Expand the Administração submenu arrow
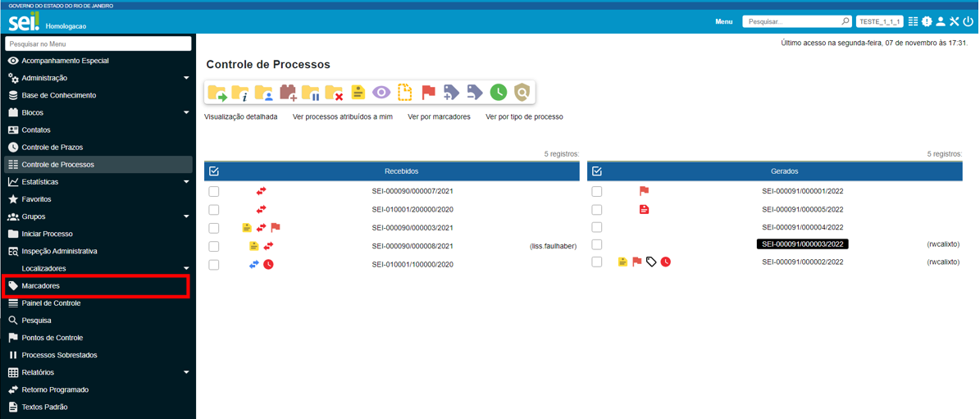The height and width of the screenshot is (419, 980). coord(186,78)
